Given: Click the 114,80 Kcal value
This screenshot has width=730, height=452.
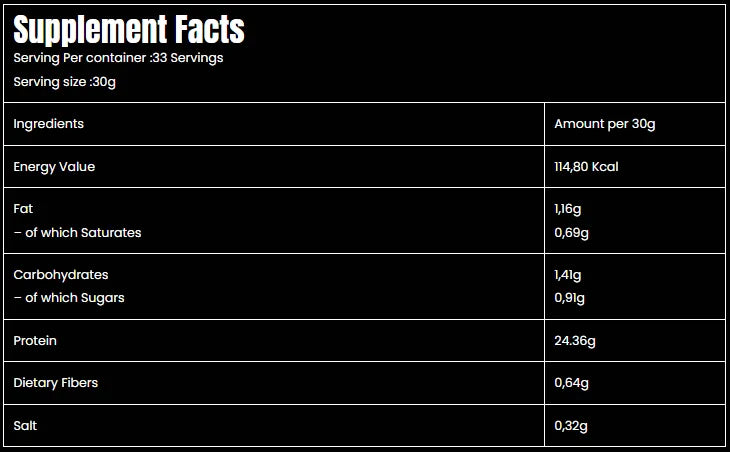Looking at the screenshot, I should click(586, 167).
